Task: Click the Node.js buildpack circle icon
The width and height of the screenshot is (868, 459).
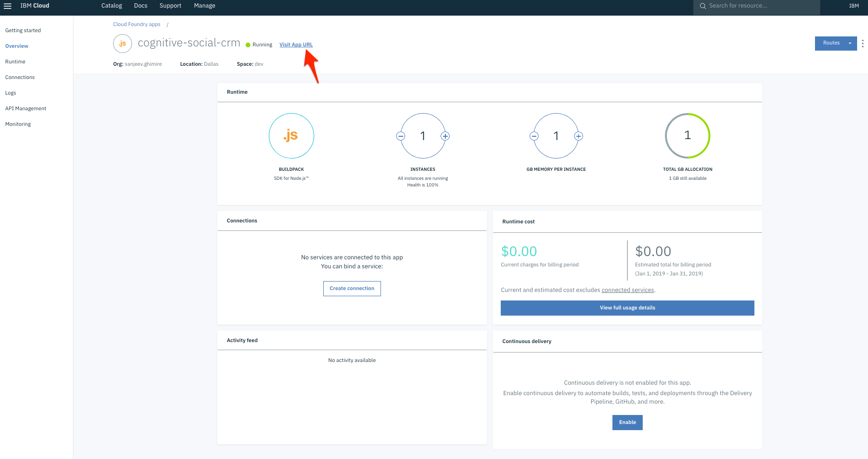Action: [x=292, y=136]
